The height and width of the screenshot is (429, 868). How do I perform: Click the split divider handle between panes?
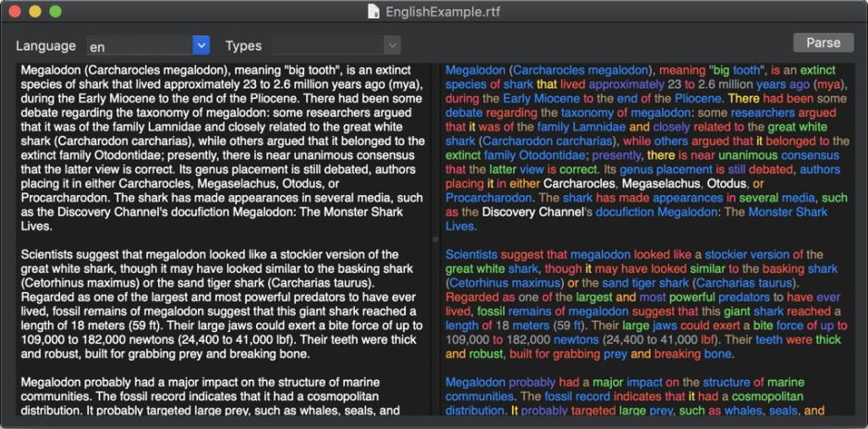pyautogui.click(x=435, y=239)
